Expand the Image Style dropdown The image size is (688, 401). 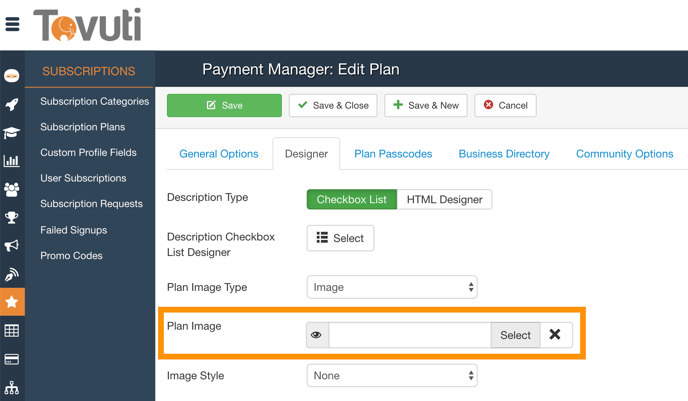[392, 376]
